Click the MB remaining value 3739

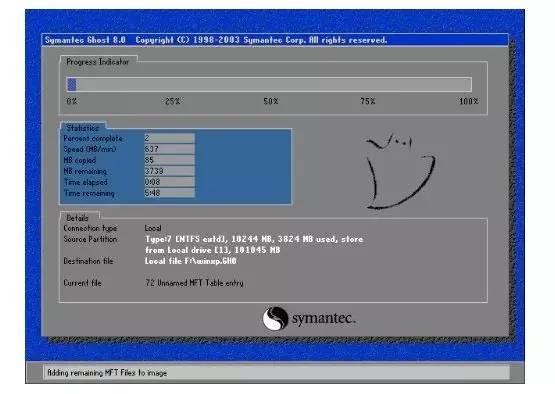point(170,171)
